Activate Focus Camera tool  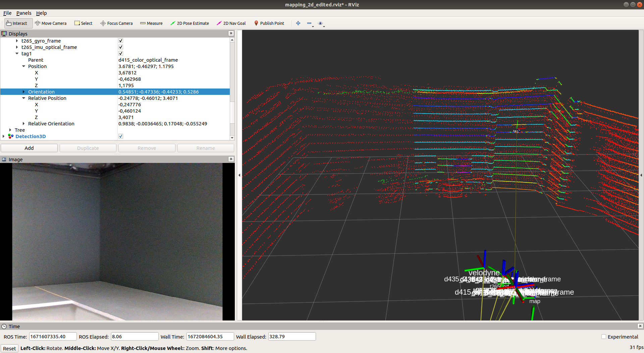tap(116, 23)
